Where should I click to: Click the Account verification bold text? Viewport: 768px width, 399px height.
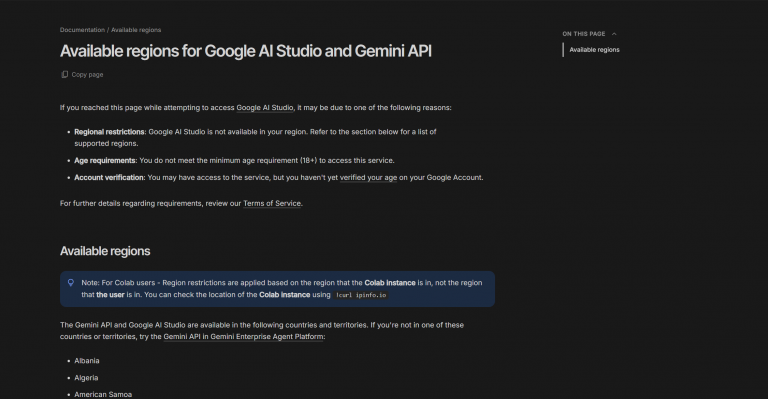[x=109, y=178]
